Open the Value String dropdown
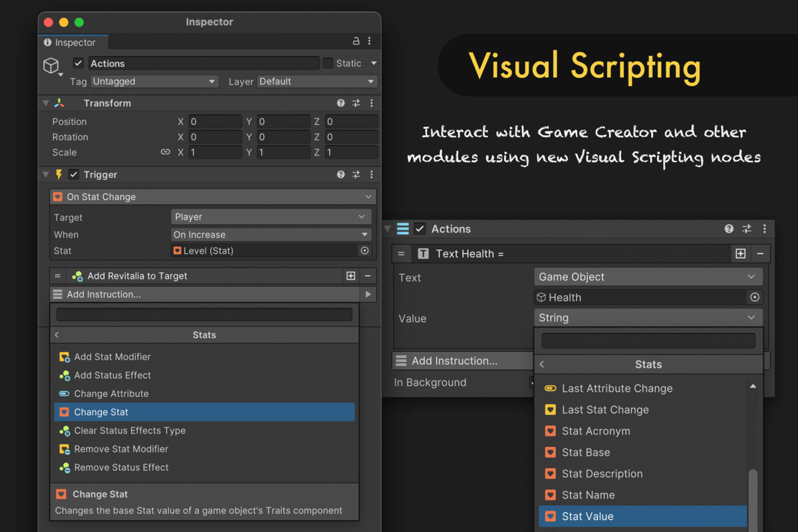The width and height of the screenshot is (798, 532). (x=648, y=318)
